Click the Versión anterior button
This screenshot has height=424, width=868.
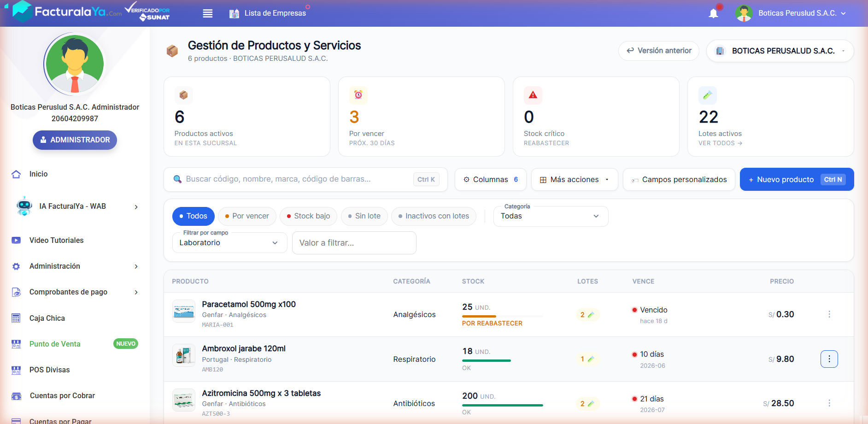pos(658,51)
